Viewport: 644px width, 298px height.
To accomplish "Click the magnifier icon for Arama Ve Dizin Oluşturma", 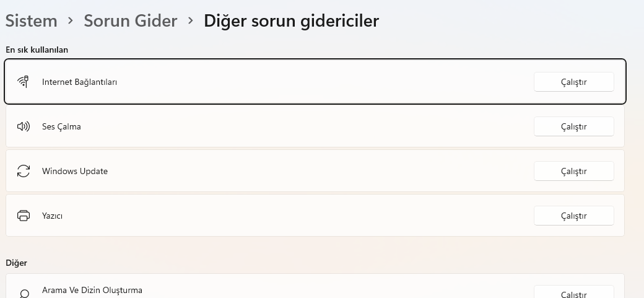I will (24, 294).
